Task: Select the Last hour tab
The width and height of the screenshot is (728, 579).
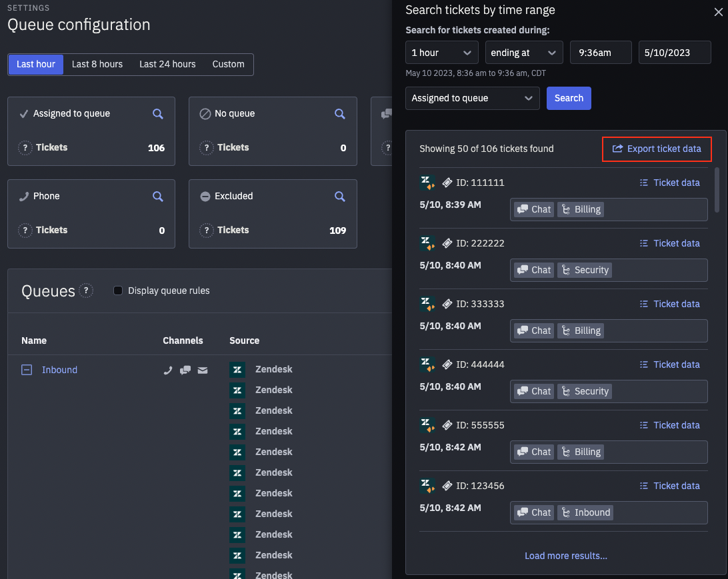Action: click(x=36, y=64)
